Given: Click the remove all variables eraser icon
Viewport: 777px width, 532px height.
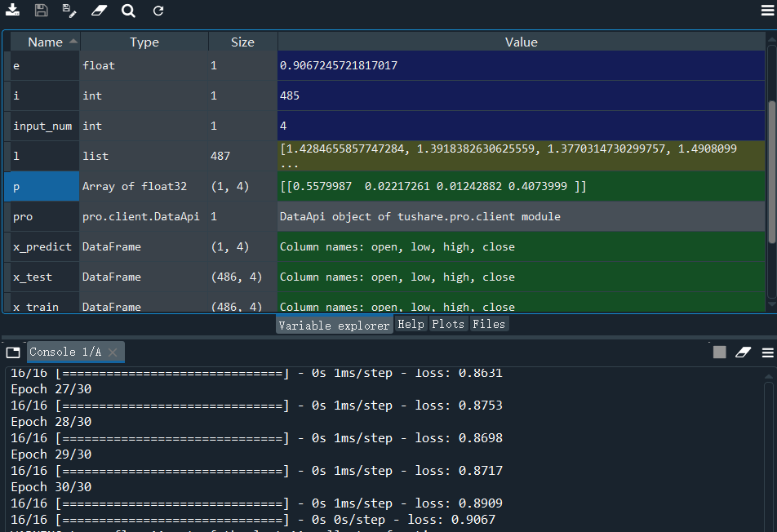Looking at the screenshot, I should tap(99, 11).
